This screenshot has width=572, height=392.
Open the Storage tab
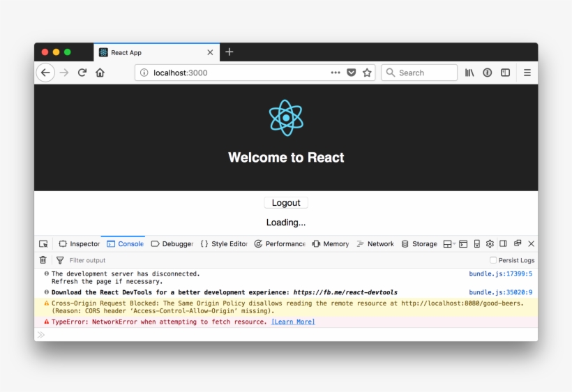coord(419,244)
